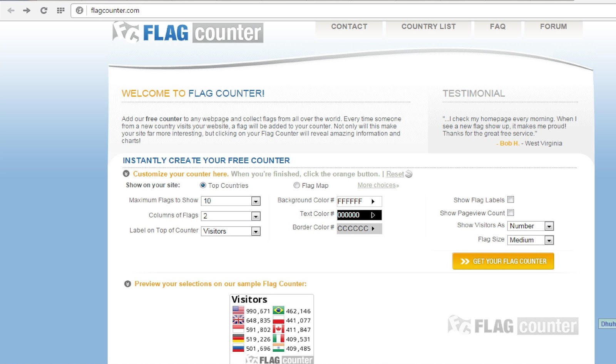
Task: Click the browser forward arrow
Action: (x=27, y=10)
